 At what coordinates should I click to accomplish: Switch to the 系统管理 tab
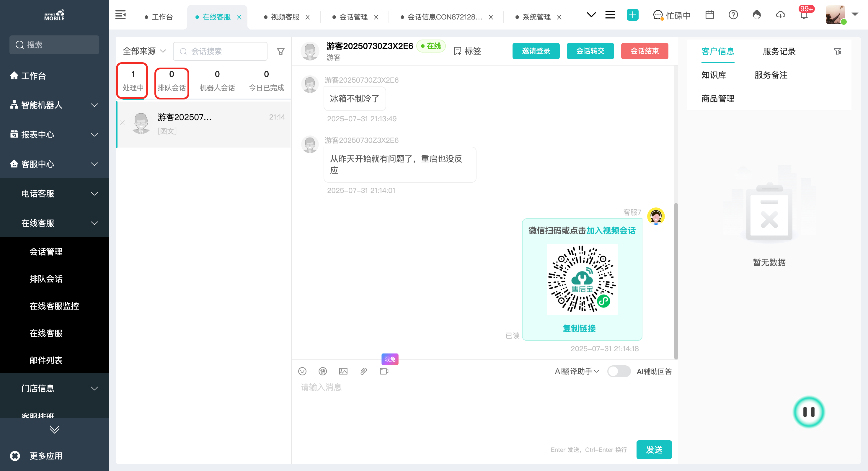click(533, 17)
